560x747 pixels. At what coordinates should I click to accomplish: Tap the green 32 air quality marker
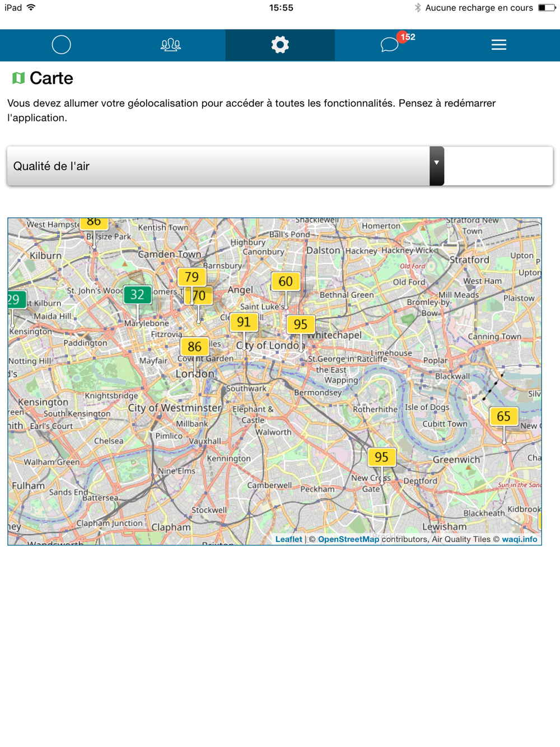pyautogui.click(x=137, y=295)
